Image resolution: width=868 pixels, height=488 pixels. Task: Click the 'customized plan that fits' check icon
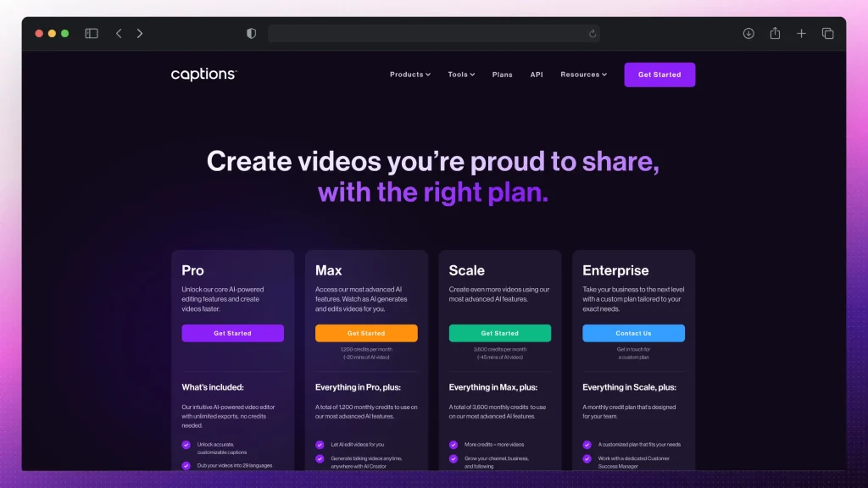coord(587,445)
